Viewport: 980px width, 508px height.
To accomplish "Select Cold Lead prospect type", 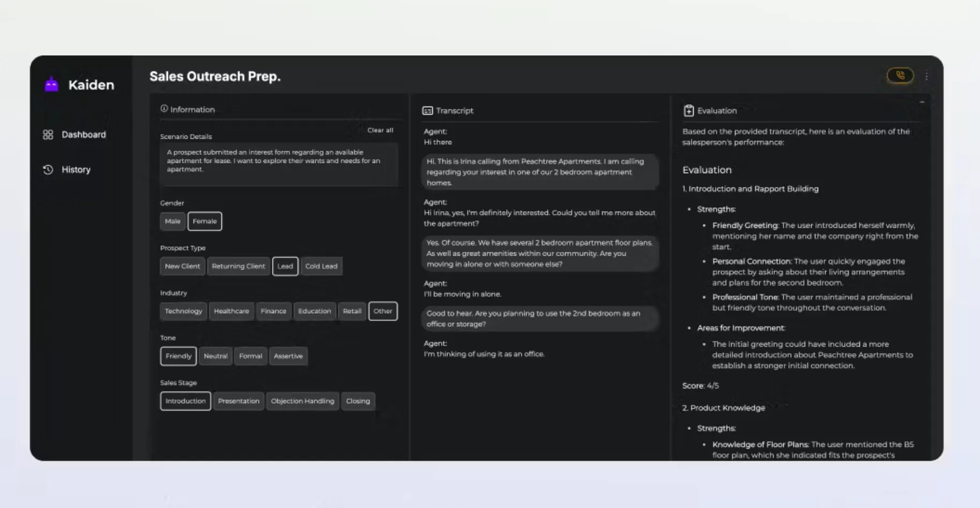I will 321,266.
